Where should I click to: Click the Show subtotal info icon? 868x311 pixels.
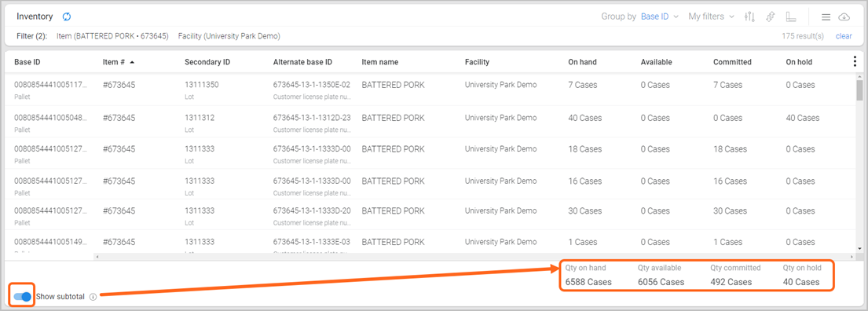[x=93, y=297]
